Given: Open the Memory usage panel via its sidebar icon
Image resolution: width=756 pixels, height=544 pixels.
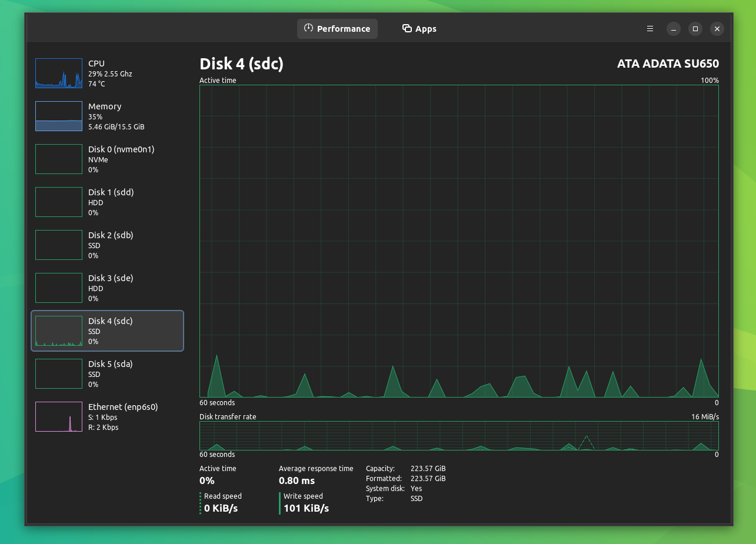Looking at the screenshot, I should point(58,116).
